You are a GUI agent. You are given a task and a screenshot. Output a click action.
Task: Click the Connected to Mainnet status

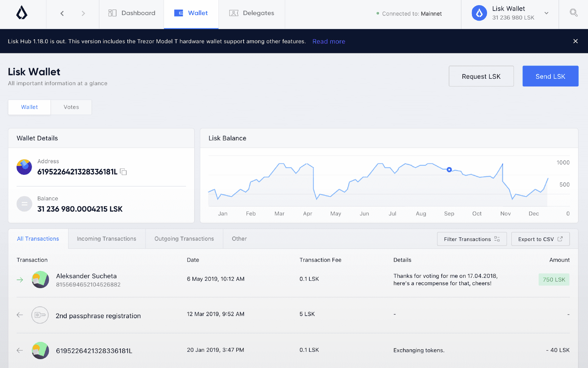pos(409,14)
